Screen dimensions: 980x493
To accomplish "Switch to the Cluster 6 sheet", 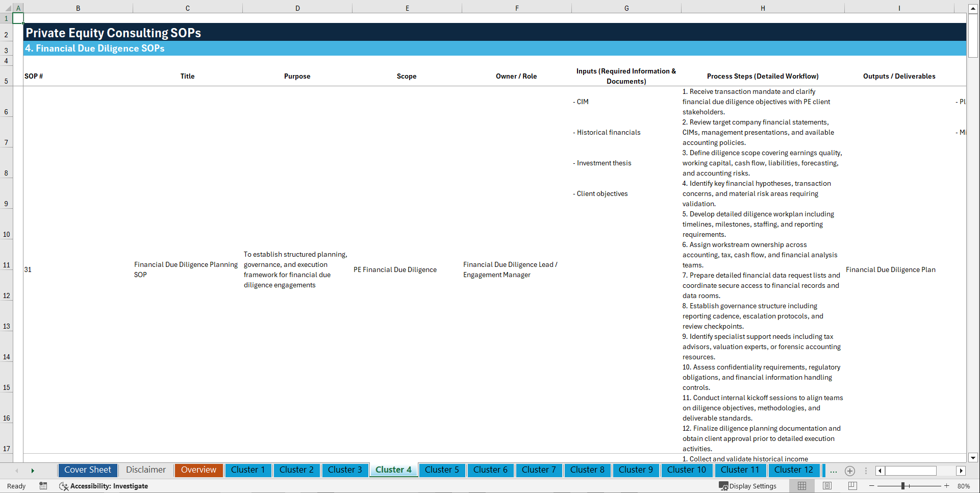I will (490, 470).
